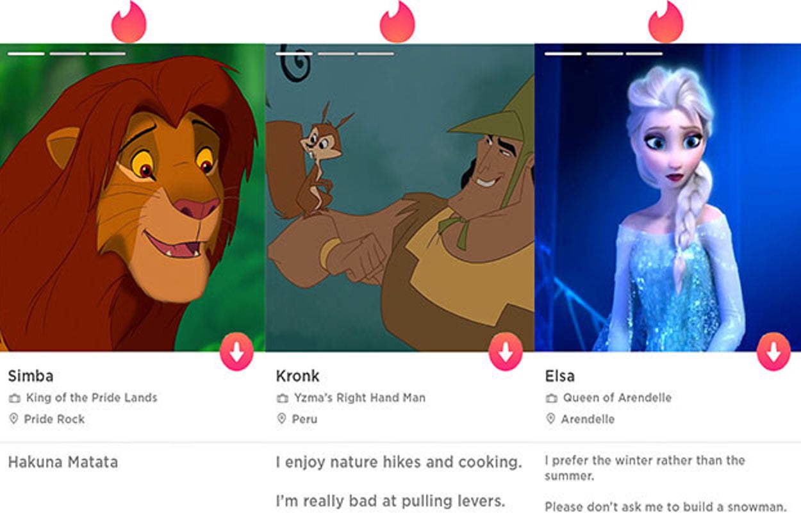Click the briefcase icon beside Queen of Arendelle
Screen dimensions: 801x532
coord(551,398)
